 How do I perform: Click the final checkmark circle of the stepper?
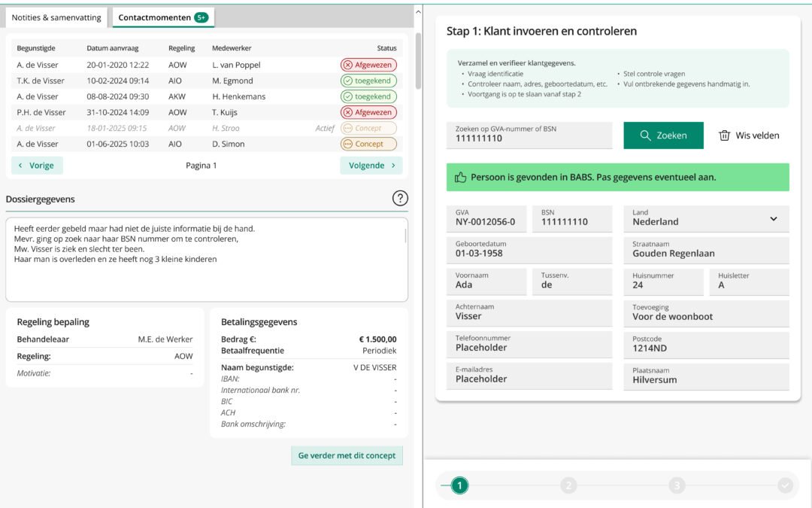[785, 485]
